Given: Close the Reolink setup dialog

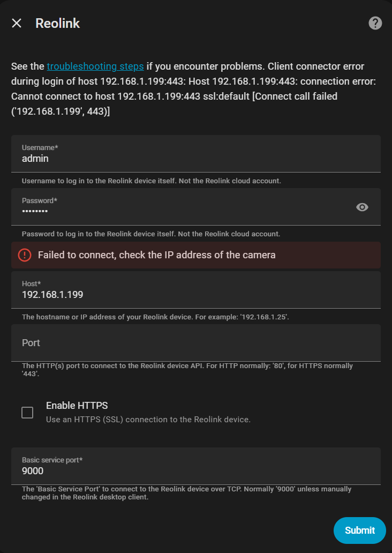Looking at the screenshot, I should 17,23.
